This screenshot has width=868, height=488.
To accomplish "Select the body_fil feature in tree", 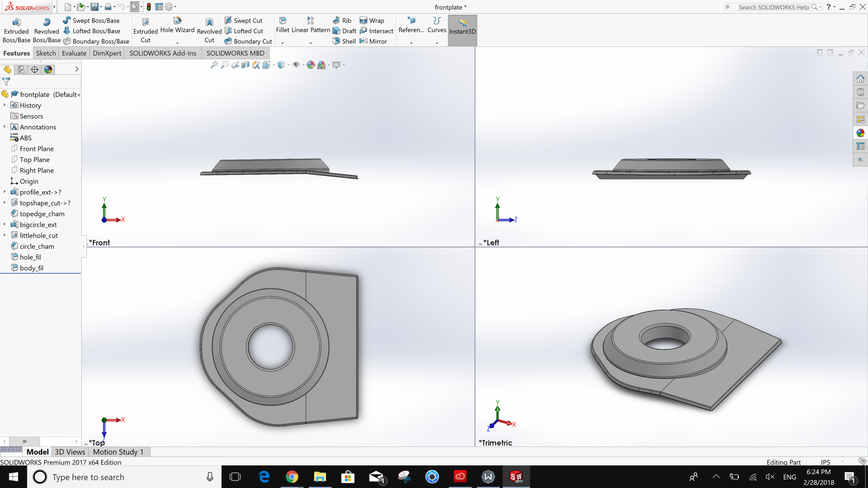I will click(31, 268).
